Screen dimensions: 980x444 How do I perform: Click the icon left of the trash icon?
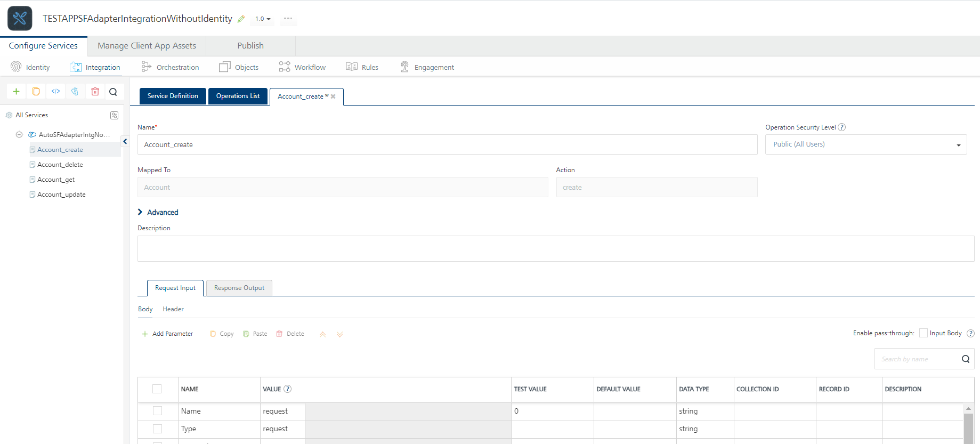tap(75, 92)
